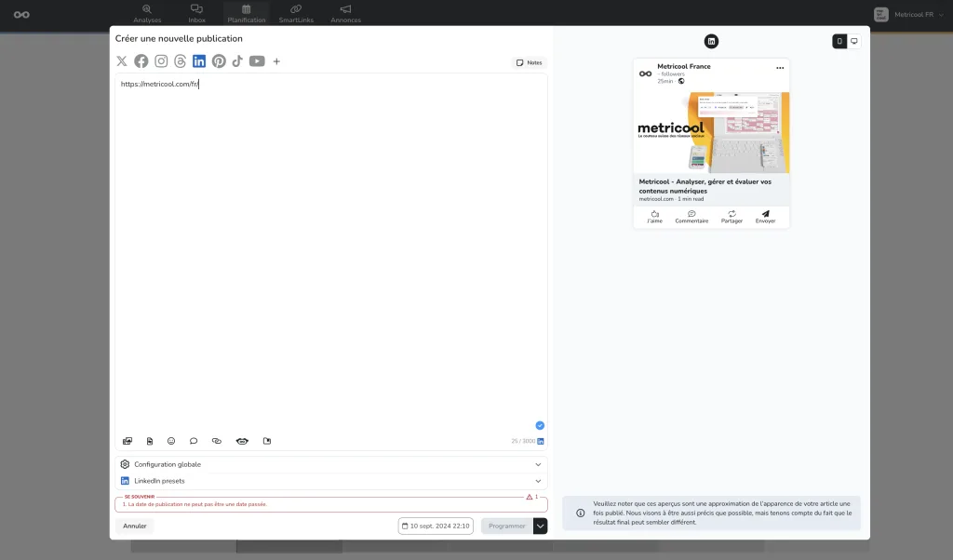Switch preview to mobile view
This screenshot has width=953, height=560.
[839, 41]
